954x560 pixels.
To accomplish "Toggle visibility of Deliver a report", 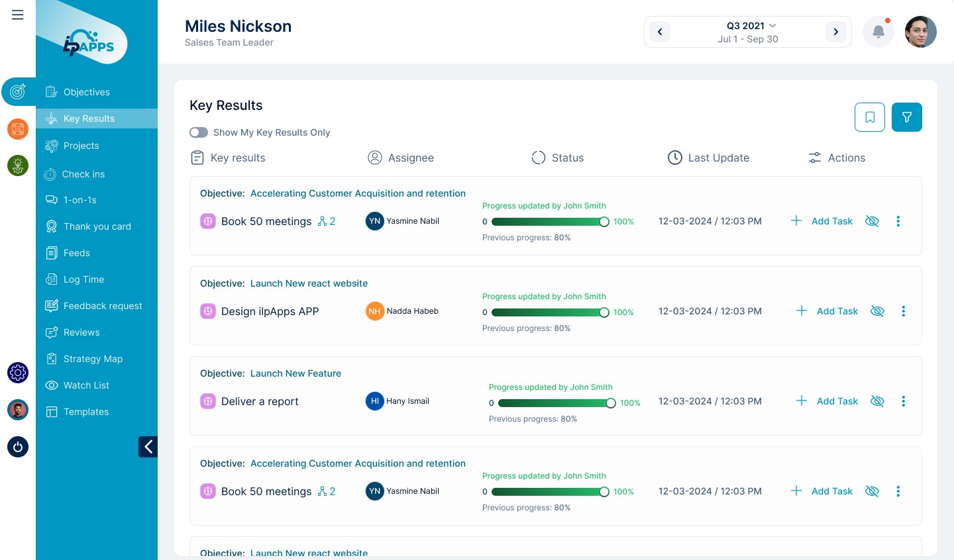I will [x=878, y=401].
